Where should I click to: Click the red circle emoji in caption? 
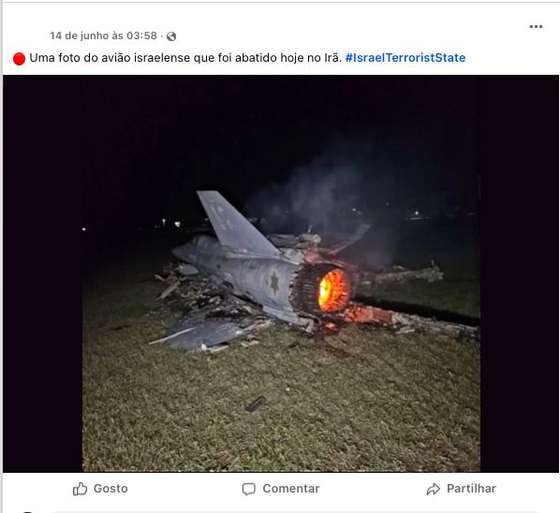coord(19,59)
